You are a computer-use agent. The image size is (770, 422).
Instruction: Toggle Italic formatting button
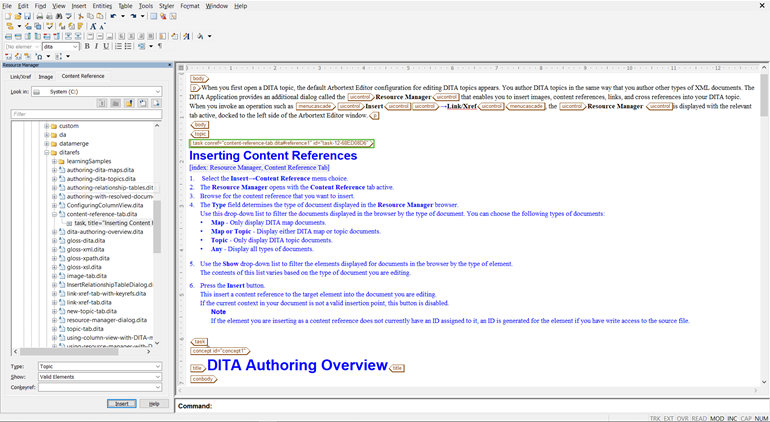96,46
